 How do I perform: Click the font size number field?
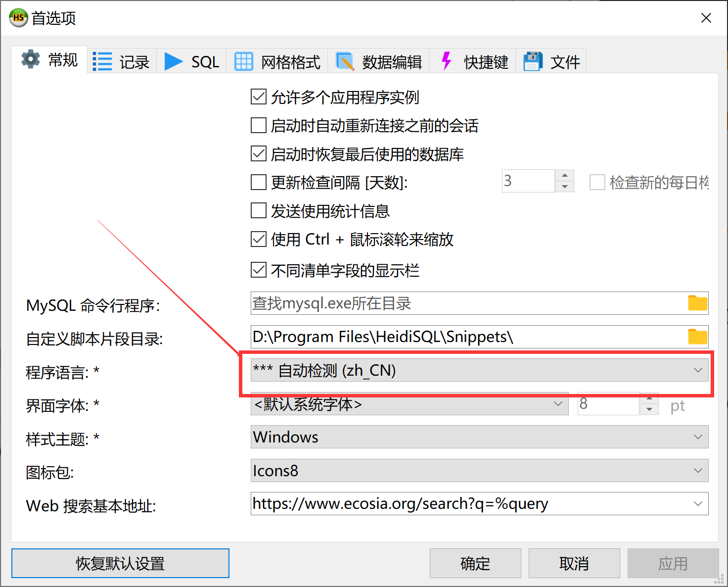pos(609,404)
